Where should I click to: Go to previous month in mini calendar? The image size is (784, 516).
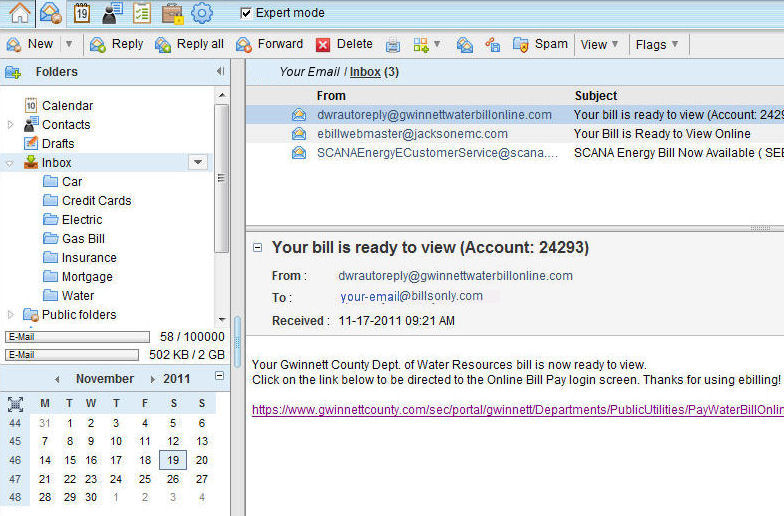tap(57, 380)
